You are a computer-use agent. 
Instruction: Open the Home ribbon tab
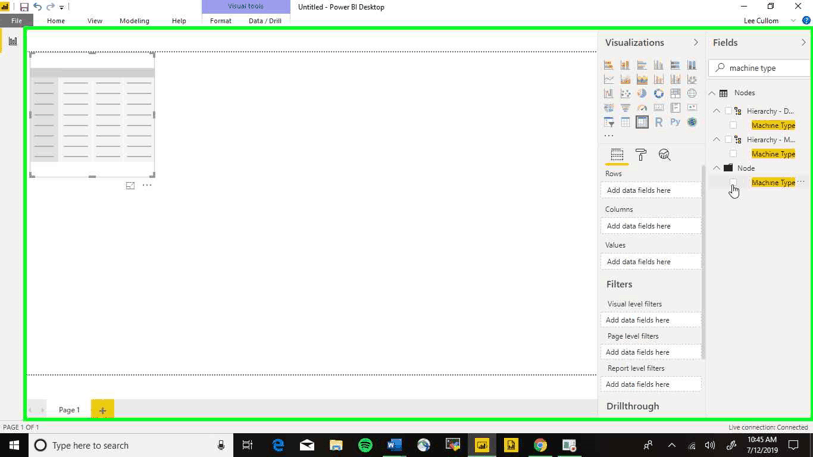coord(56,21)
